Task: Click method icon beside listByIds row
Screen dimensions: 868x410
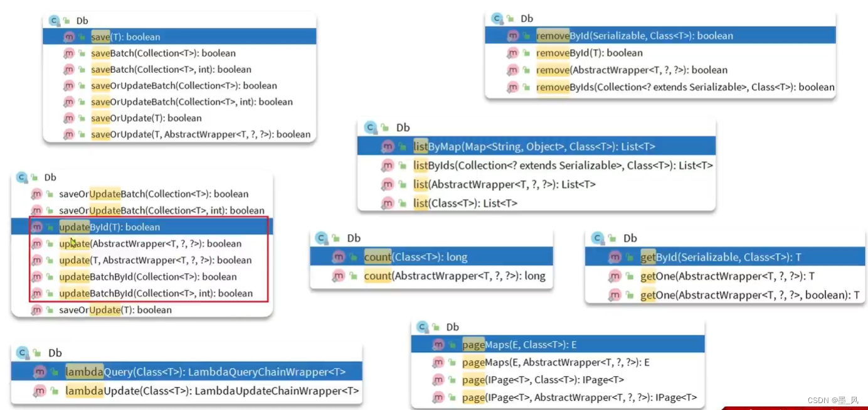Action: 388,166
